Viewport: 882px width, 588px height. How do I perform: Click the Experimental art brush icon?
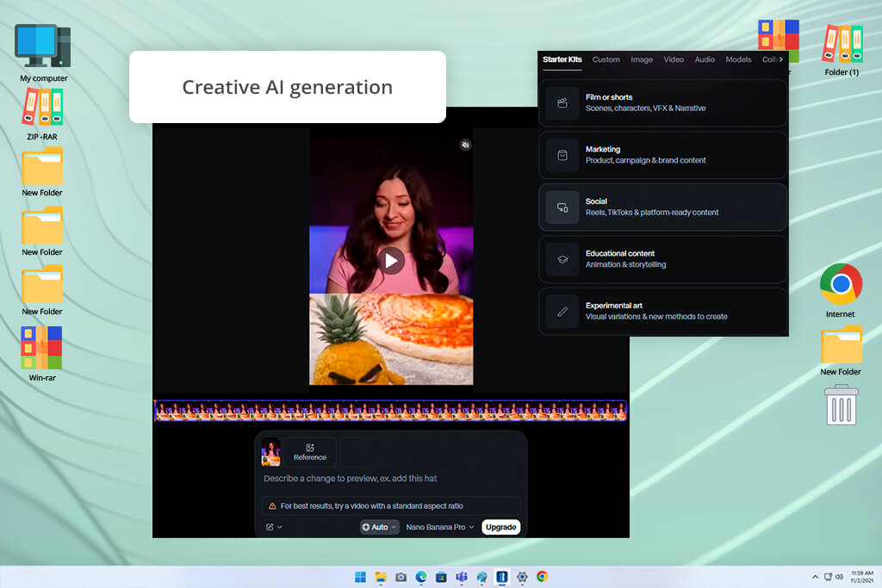click(x=562, y=312)
